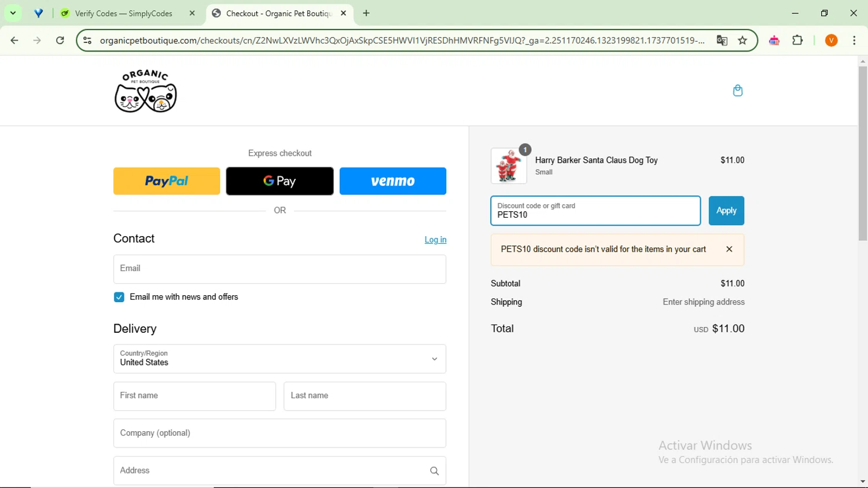
Task: Open the browser extensions puzzle icon
Action: tap(797, 41)
